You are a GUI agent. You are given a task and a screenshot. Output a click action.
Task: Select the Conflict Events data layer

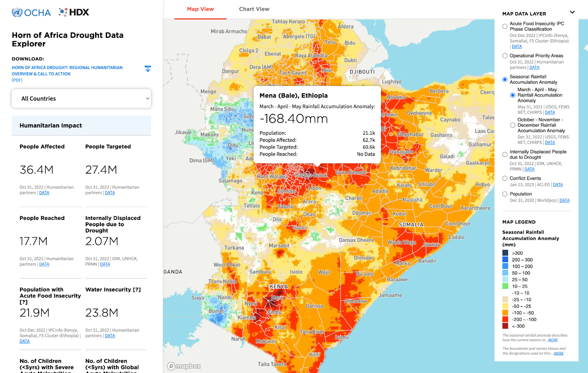click(x=505, y=178)
